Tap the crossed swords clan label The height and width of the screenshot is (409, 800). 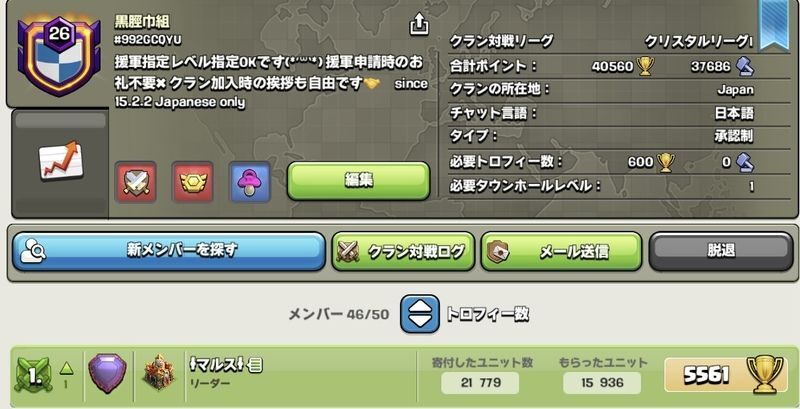[x=135, y=182]
